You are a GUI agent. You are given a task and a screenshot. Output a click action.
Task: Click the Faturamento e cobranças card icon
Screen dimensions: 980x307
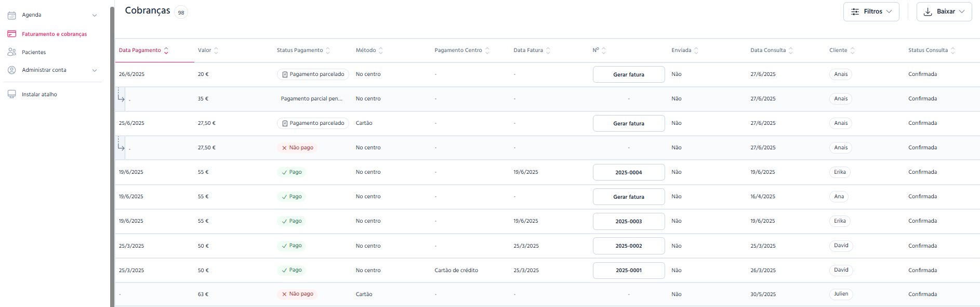[11, 34]
